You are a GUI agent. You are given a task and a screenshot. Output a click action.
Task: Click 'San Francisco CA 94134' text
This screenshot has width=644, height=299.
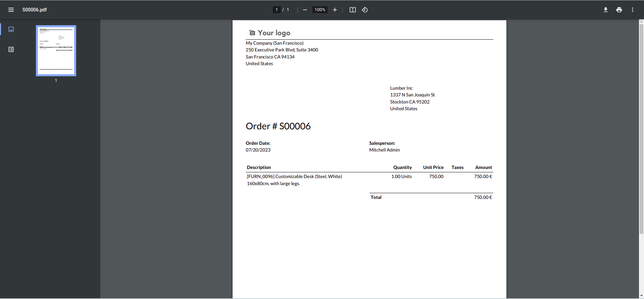click(270, 57)
